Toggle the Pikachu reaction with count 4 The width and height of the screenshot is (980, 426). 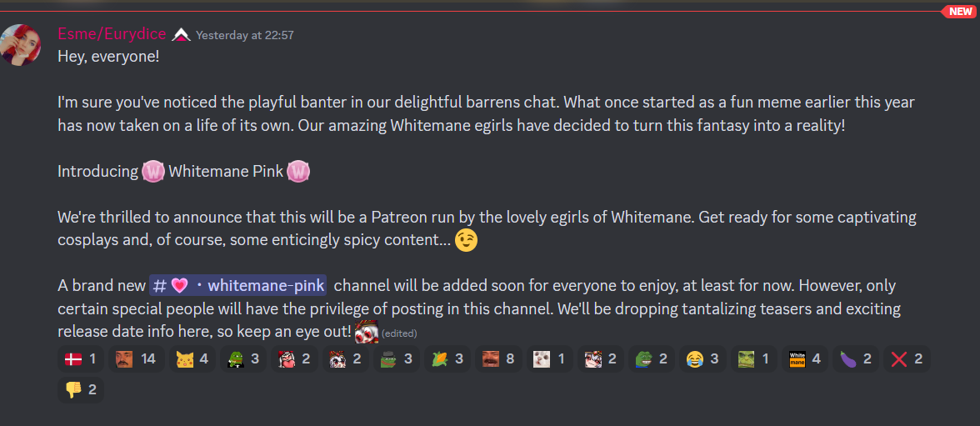(192, 359)
